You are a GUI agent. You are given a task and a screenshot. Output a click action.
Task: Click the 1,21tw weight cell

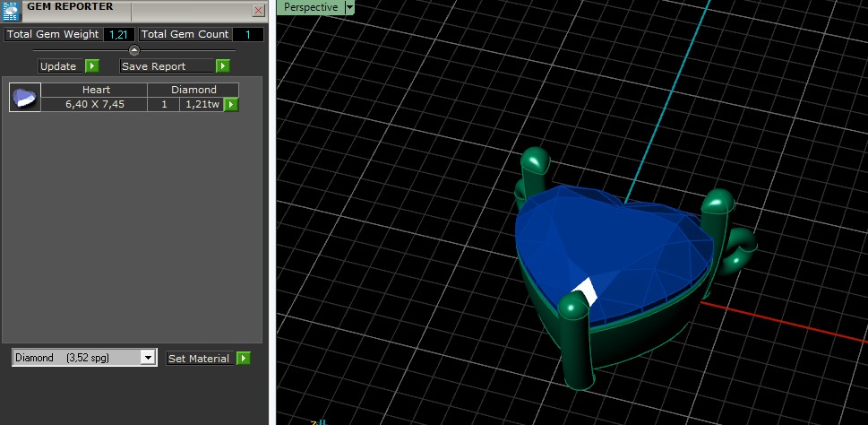tap(202, 104)
